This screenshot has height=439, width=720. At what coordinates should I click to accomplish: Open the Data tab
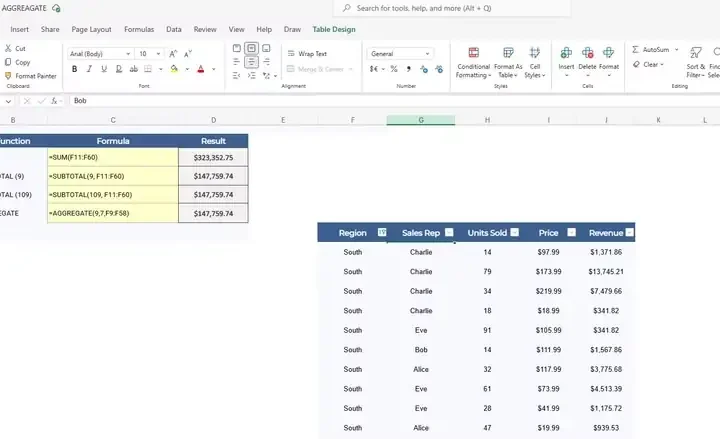tap(174, 29)
